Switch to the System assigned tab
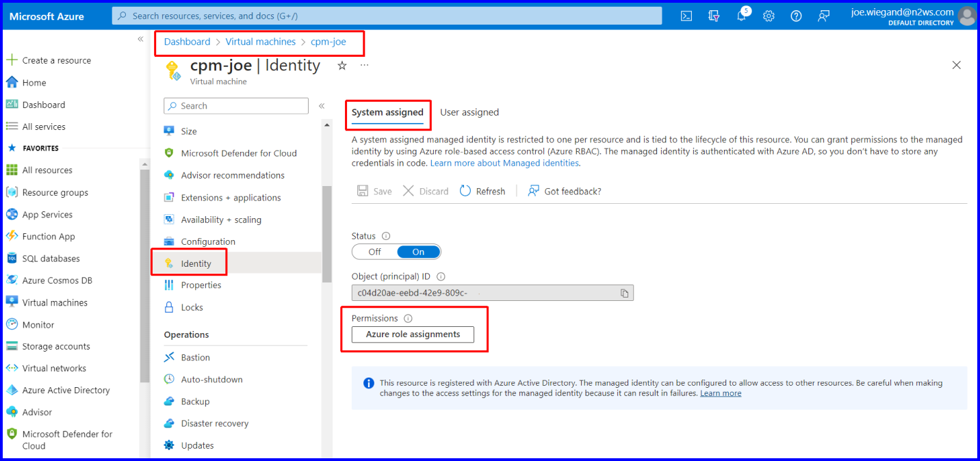Screen dimensions: 980x461 (387, 112)
